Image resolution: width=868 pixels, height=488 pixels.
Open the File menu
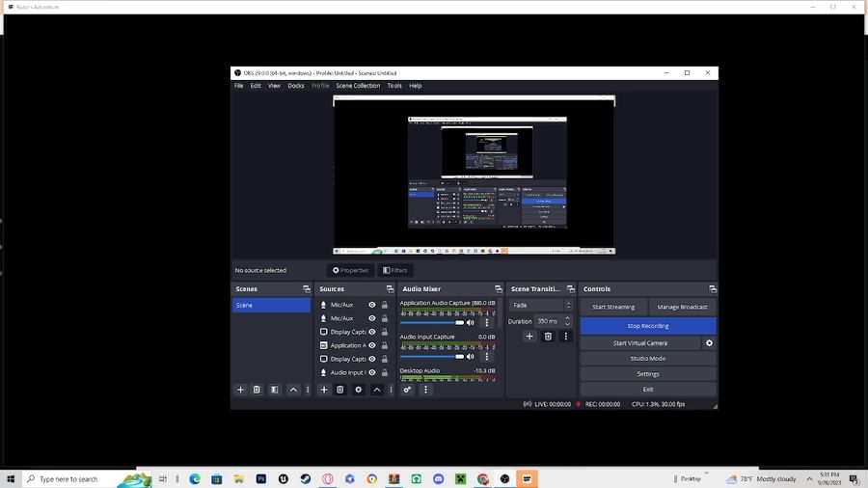(x=238, y=86)
